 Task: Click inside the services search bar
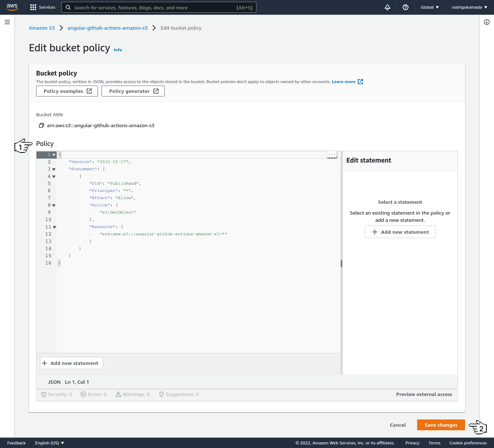(x=159, y=7)
